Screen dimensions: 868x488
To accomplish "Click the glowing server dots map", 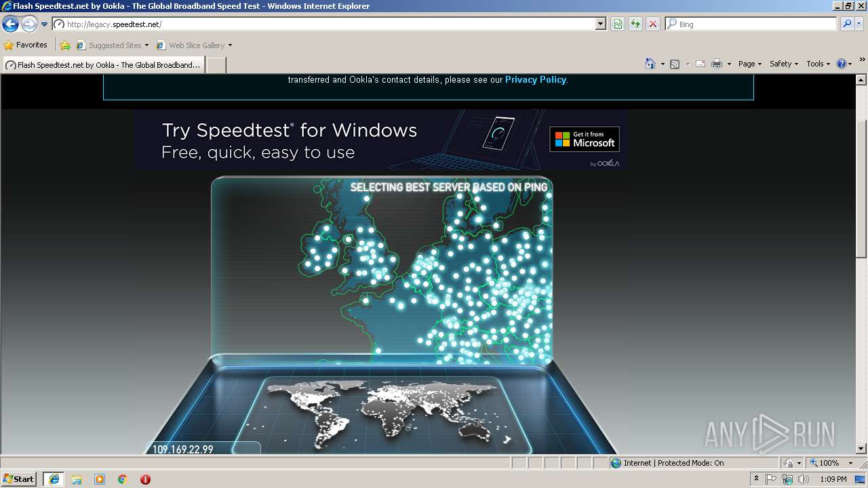I will pos(382,271).
